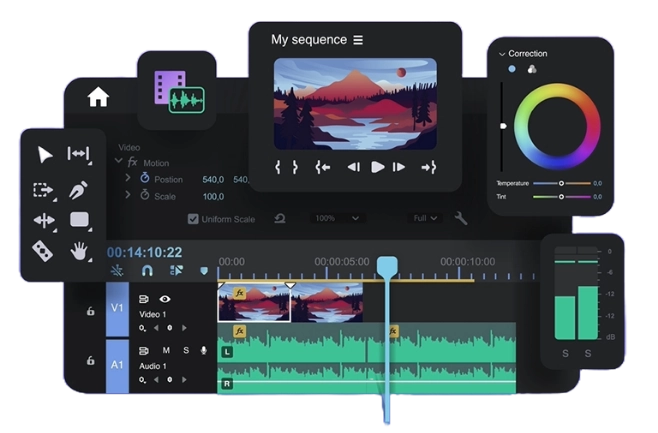658x433 pixels.
Task: Select the V1 track target
Action: pyautogui.click(x=117, y=308)
